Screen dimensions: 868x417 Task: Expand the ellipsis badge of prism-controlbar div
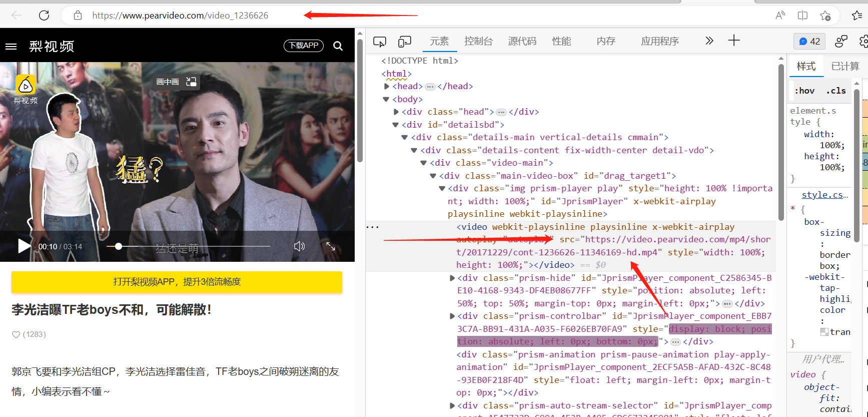click(x=675, y=342)
